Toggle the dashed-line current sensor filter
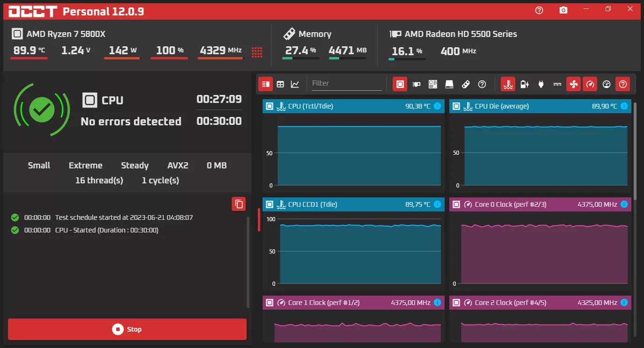Screen dimensions: 644x348 coord(557,84)
